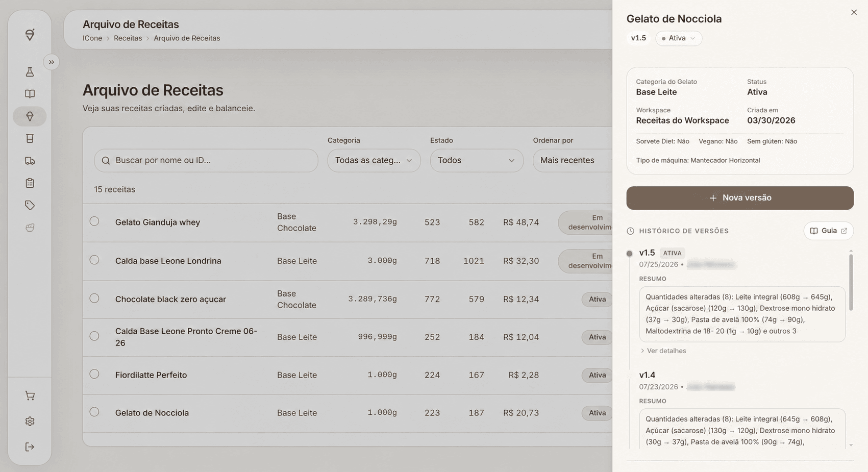The height and width of the screenshot is (472, 868).
Task: Click the logout icon at sidebar bottom
Action: (30, 447)
